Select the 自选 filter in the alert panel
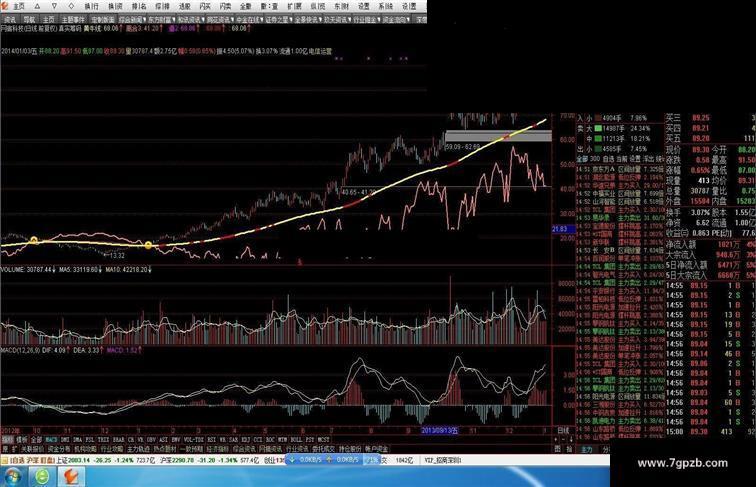 [608, 159]
